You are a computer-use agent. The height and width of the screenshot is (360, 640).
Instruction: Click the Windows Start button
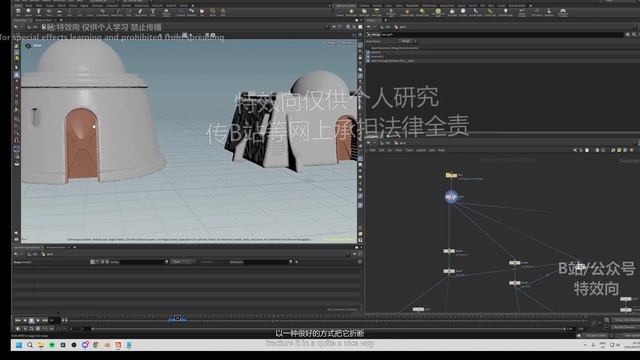[x=19, y=345]
